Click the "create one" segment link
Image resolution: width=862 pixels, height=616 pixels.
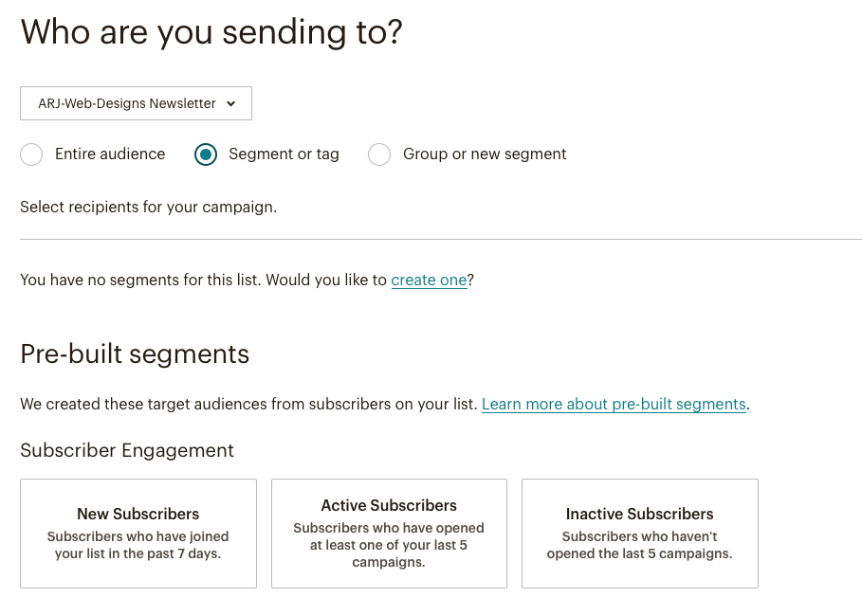tap(429, 281)
